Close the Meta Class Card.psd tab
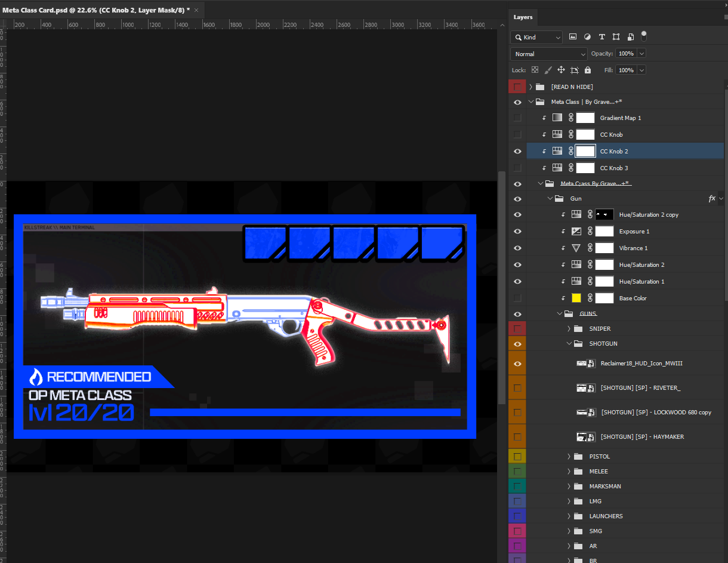This screenshot has height=563, width=728. click(x=196, y=10)
